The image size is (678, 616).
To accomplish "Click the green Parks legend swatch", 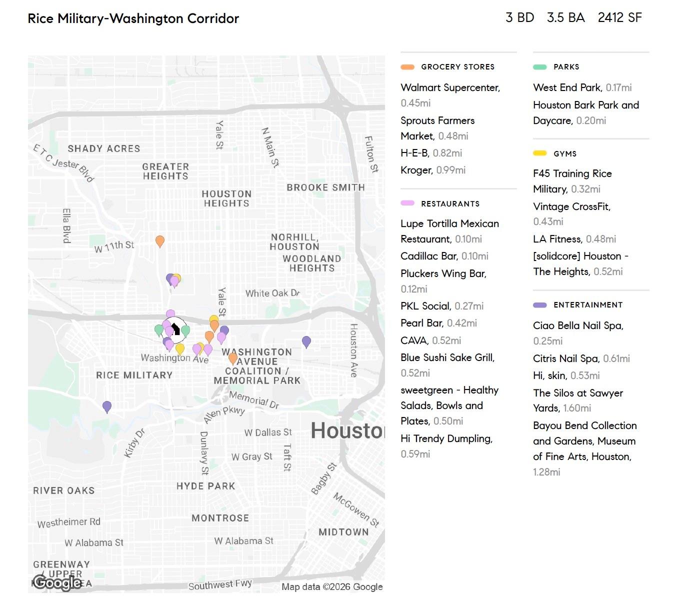I will point(540,67).
